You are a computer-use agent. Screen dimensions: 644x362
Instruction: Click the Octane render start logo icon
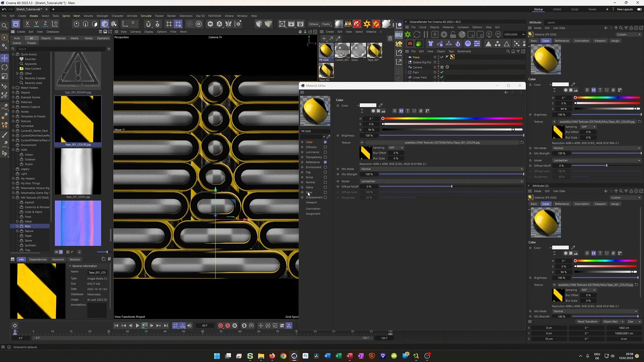point(408,34)
